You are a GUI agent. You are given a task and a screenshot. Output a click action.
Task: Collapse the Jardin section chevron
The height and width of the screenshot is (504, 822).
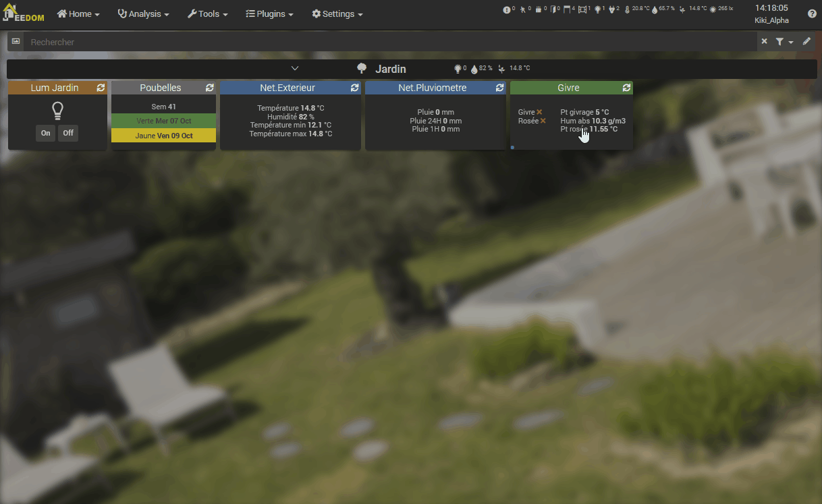[295, 69]
